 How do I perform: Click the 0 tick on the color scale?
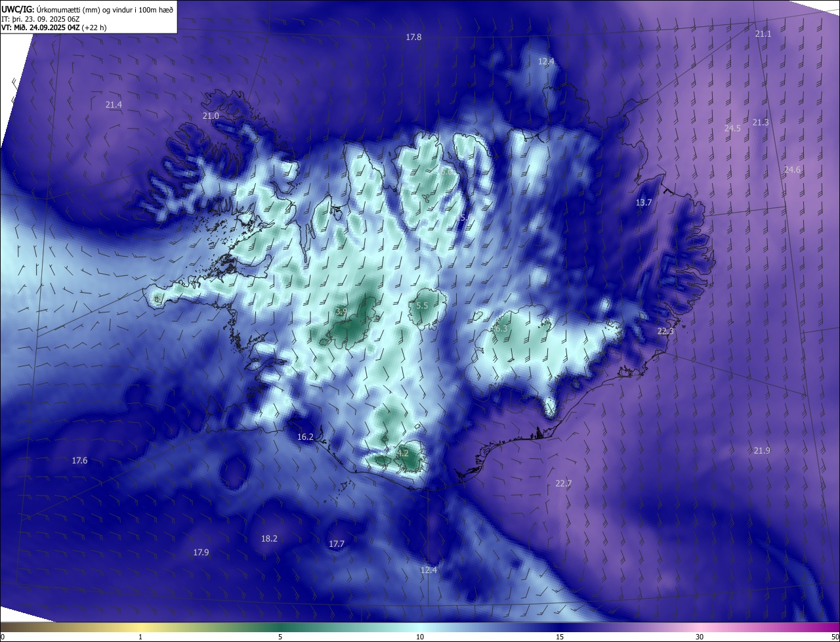[x=3, y=637]
